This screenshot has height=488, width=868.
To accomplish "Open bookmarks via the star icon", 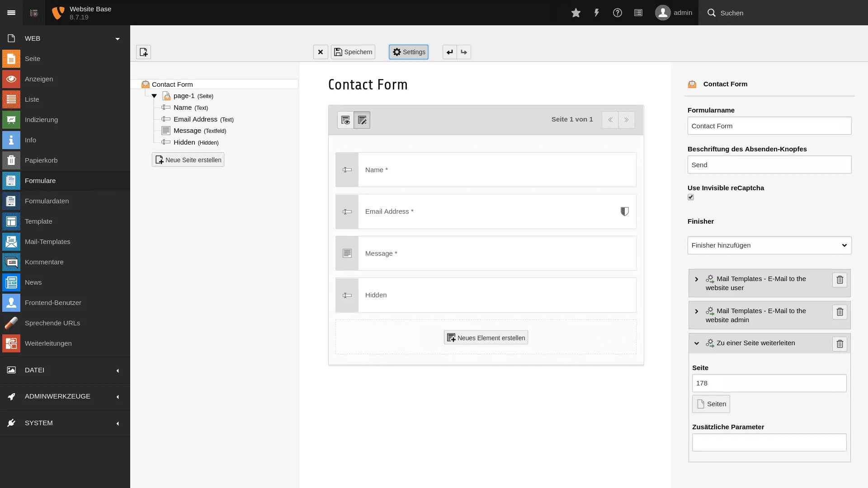I will pyautogui.click(x=576, y=13).
